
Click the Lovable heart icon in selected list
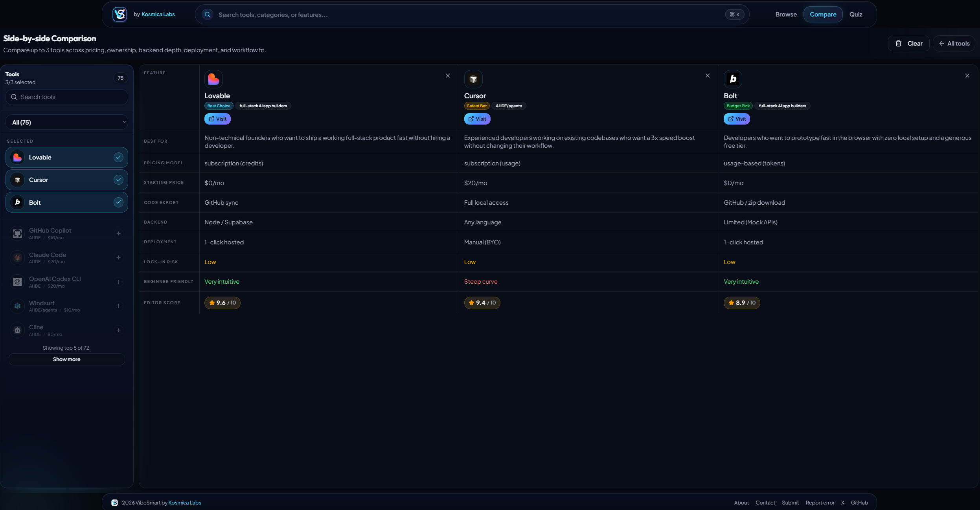pos(17,158)
